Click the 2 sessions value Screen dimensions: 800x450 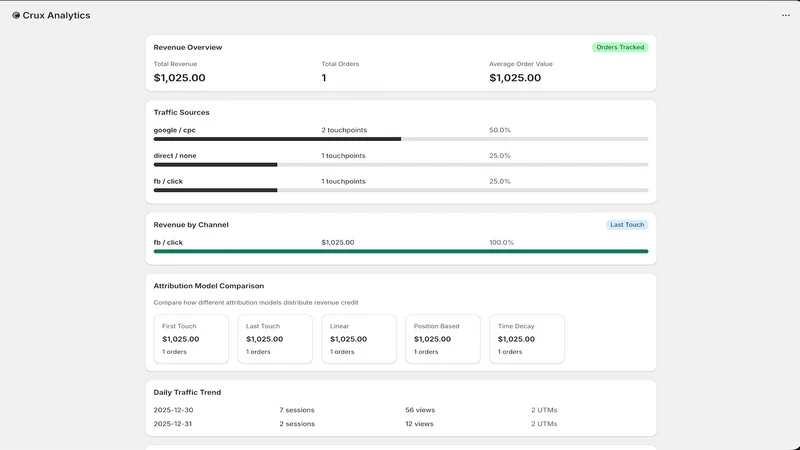point(297,423)
